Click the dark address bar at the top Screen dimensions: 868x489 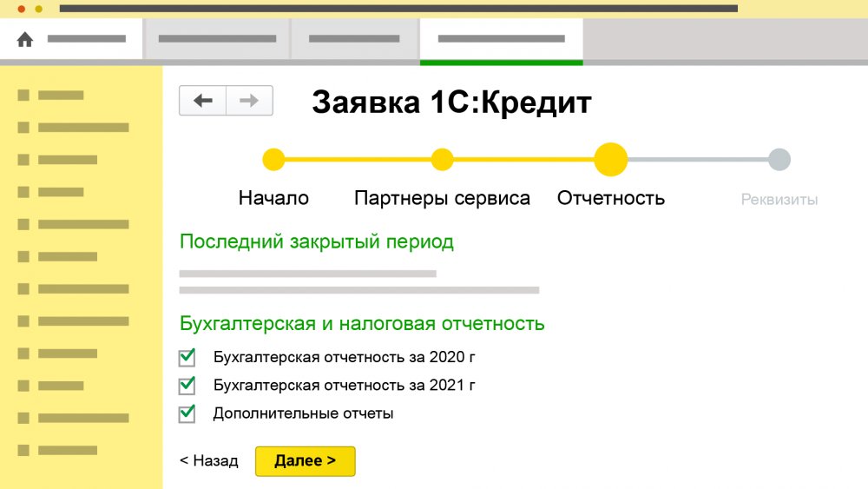[398, 9]
